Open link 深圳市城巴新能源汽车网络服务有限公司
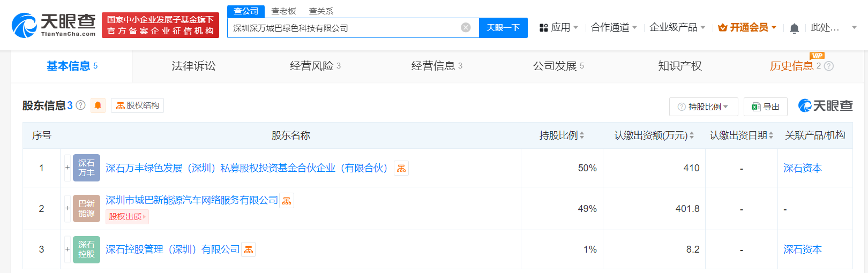The image size is (868, 273). point(192,200)
